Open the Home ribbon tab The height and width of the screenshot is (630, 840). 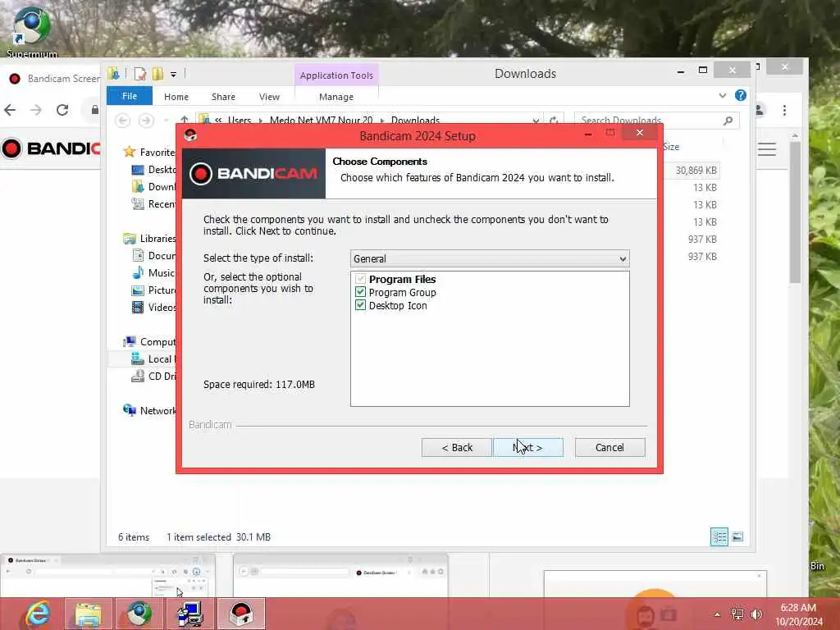176,97
